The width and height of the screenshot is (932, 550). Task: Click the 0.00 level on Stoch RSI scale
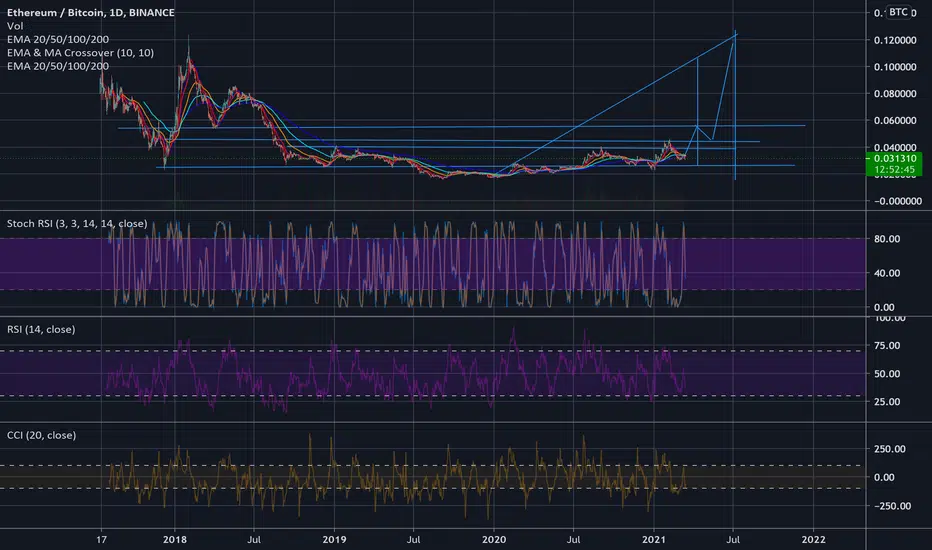pyautogui.click(x=884, y=307)
